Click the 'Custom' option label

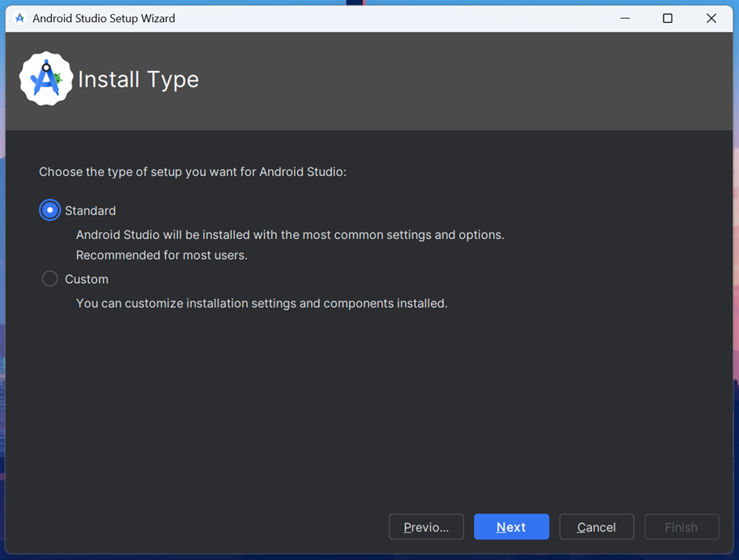tap(86, 279)
